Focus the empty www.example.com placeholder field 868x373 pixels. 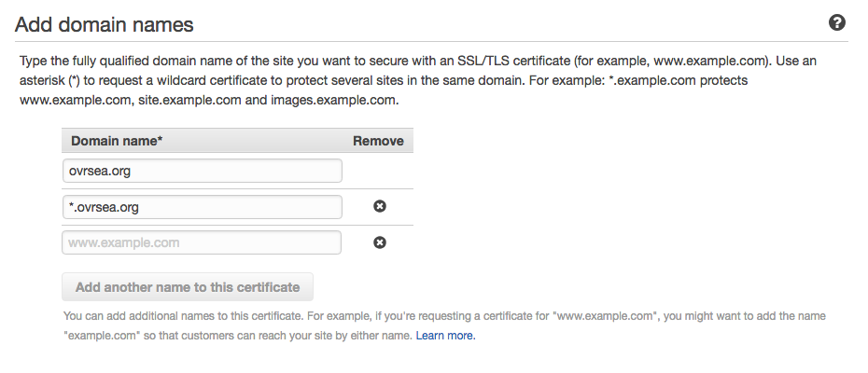[202, 242]
